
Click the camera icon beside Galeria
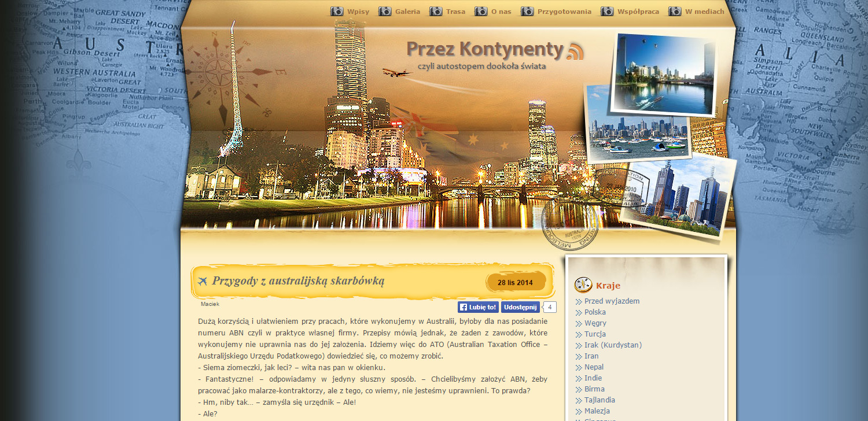385,11
